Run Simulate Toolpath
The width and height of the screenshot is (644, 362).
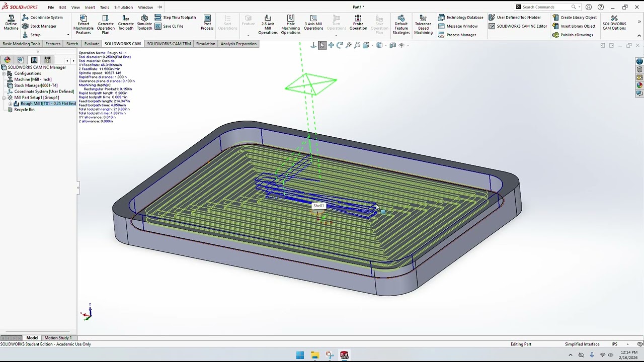(x=144, y=22)
